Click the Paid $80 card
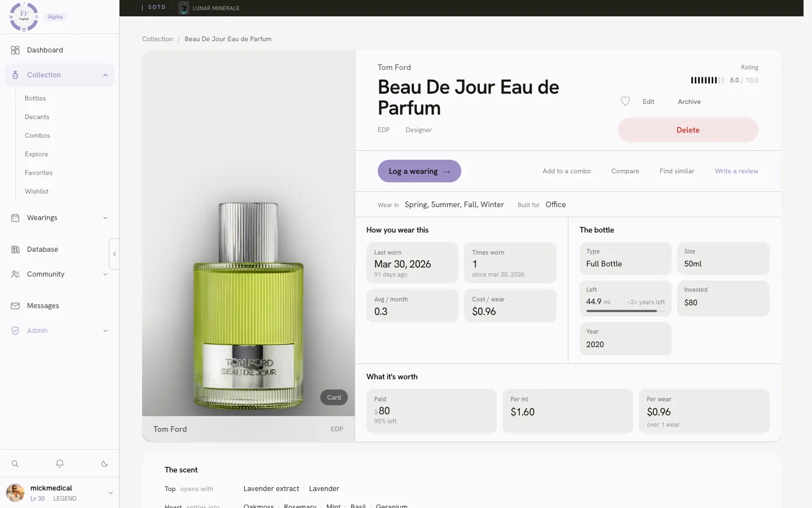The width and height of the screenshot is (812, 508). coord(431,411)
